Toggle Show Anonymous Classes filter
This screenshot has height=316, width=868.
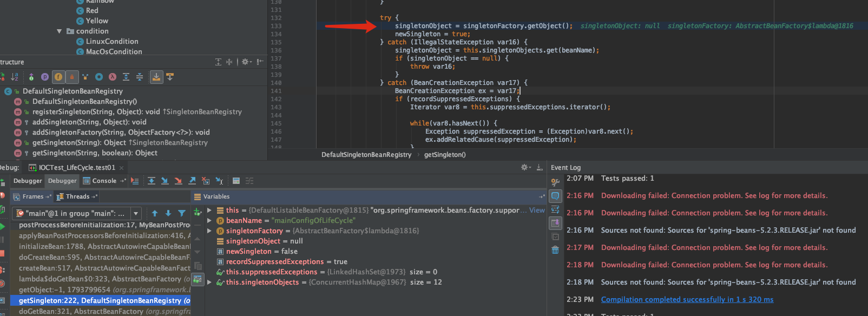coord(99,77)
